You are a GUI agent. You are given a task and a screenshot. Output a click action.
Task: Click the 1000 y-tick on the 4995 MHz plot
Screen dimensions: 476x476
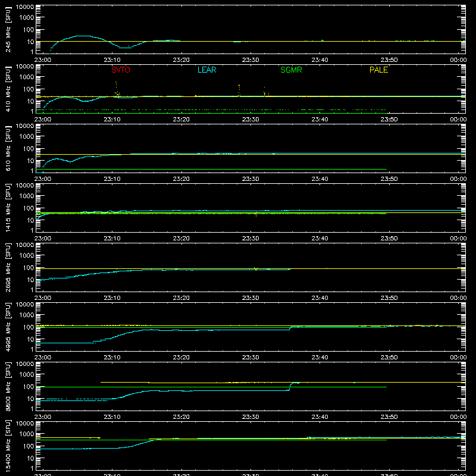click(x=26, y=315)
